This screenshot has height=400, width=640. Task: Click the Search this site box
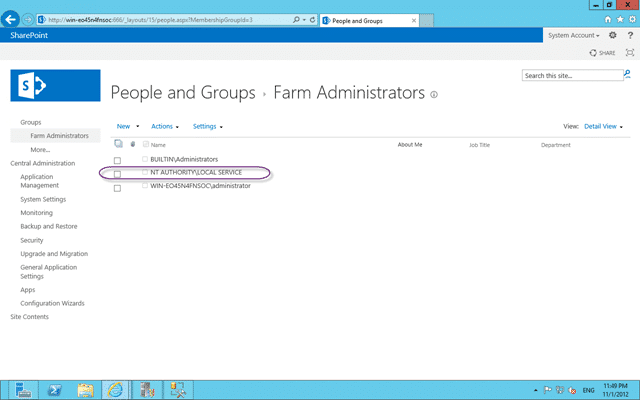[x=572, y=76]
